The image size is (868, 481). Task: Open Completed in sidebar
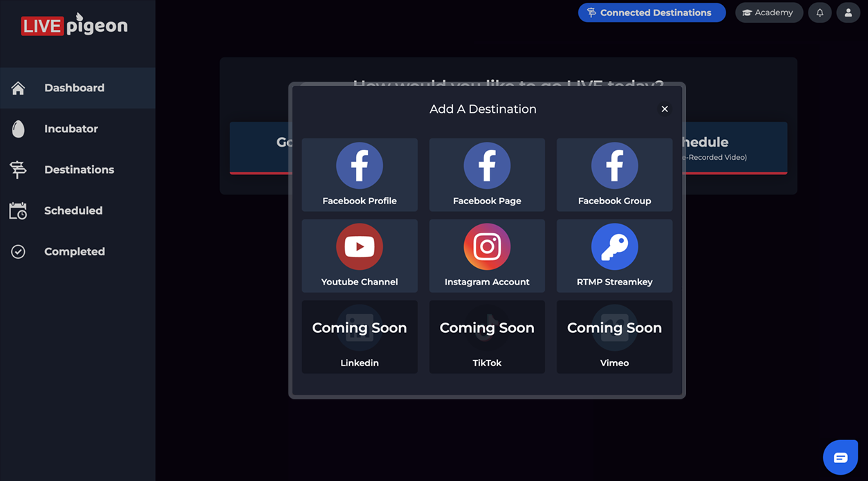tap(77, 251)
